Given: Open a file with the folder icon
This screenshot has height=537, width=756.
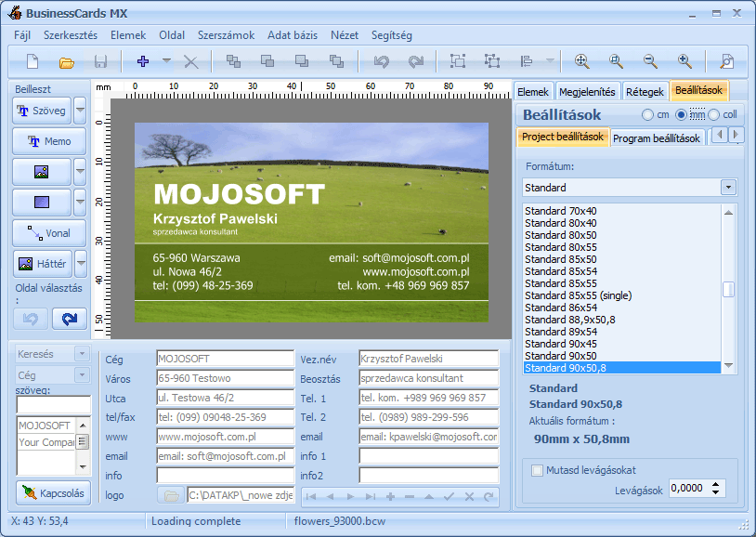Looking at the screenshot, I should pyautogui.click(x=67, y=61).
